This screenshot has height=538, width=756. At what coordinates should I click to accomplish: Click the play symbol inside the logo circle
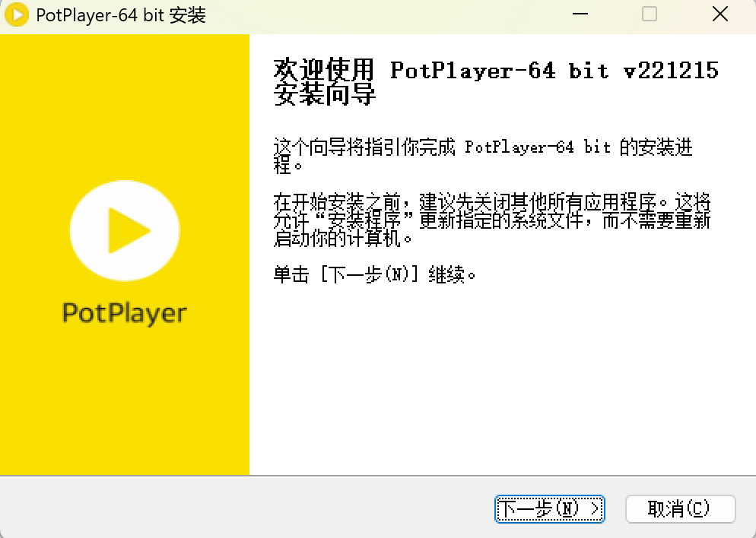point(129,230)
